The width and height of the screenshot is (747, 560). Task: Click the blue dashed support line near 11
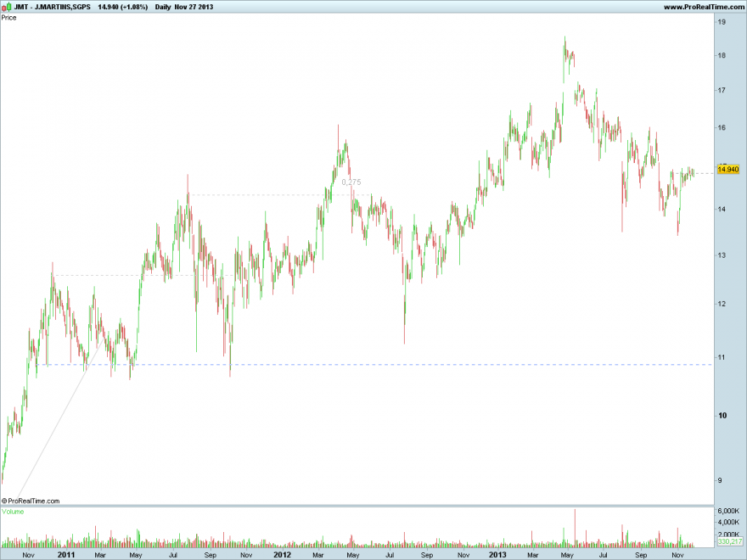tap(375, 365)
